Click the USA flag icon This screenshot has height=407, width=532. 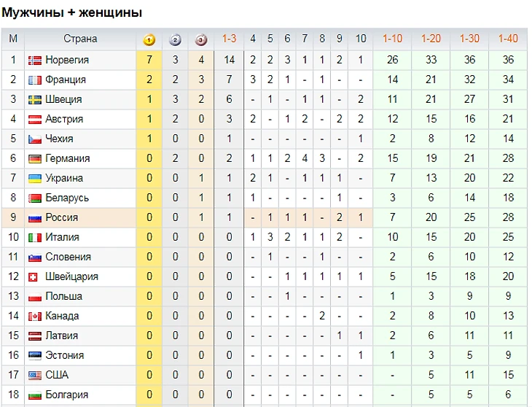[34, 376]
